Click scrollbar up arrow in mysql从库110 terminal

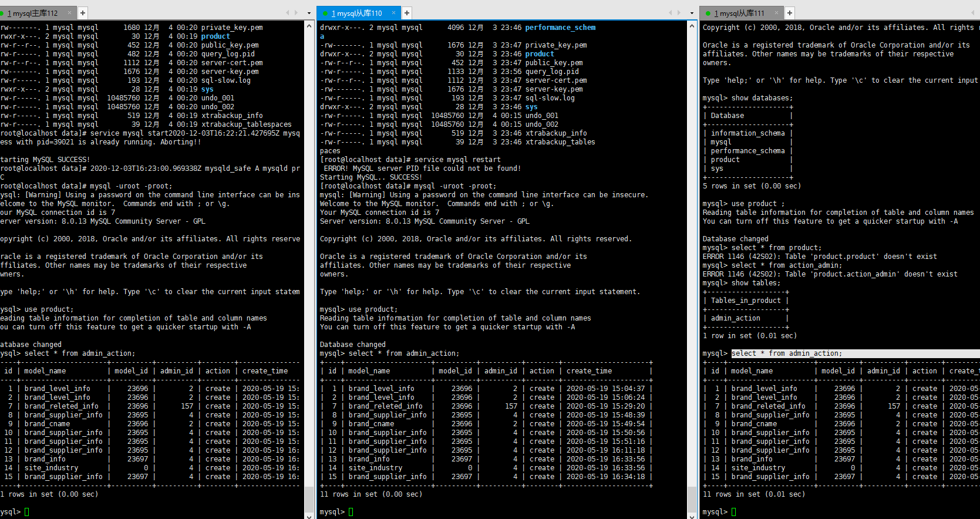coord(692,26)
